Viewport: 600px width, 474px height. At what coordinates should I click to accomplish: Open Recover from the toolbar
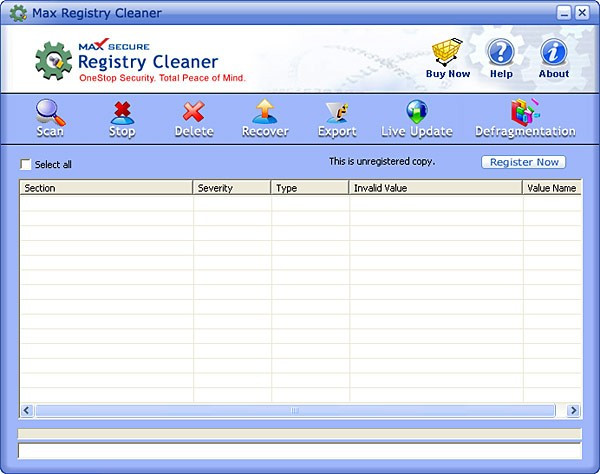click(x=265, y=118)
